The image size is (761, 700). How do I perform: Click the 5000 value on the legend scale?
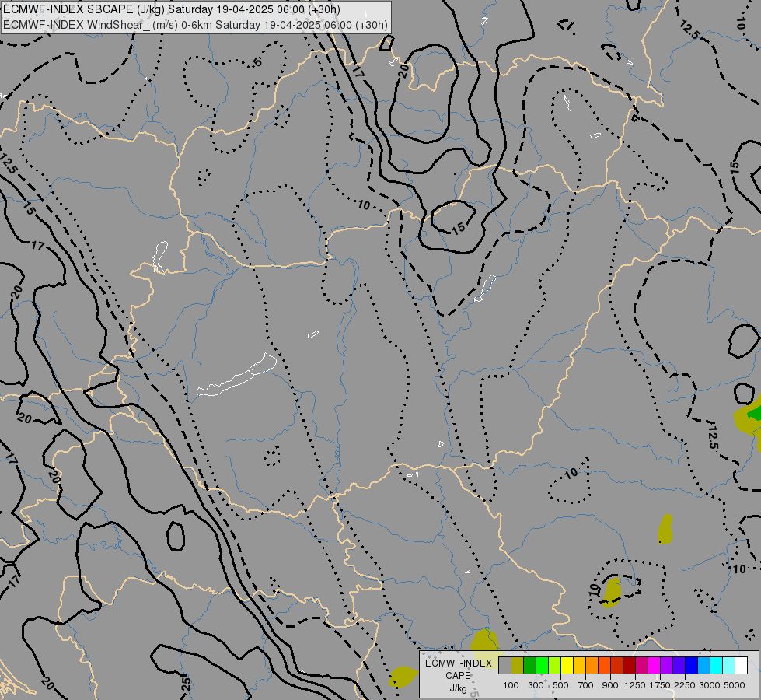(x=735, y=685)
